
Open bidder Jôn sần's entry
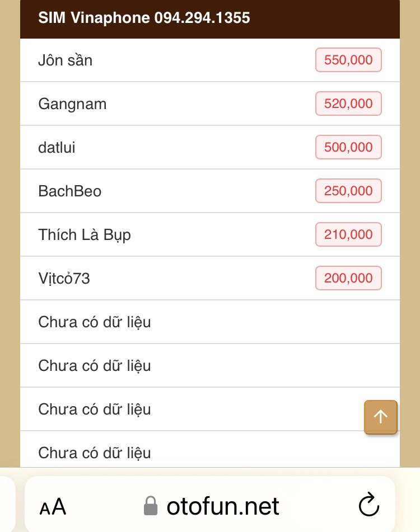tap(66, 60)
